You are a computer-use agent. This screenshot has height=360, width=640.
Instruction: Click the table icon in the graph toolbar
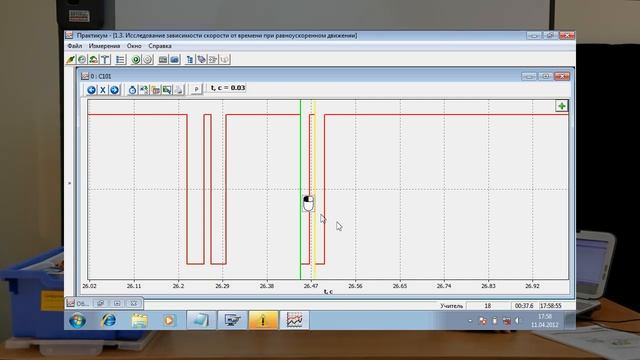(x=156, y=90)
